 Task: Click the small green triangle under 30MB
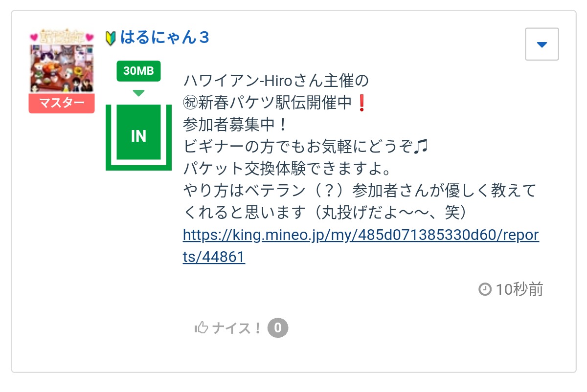tap(138, 93)
